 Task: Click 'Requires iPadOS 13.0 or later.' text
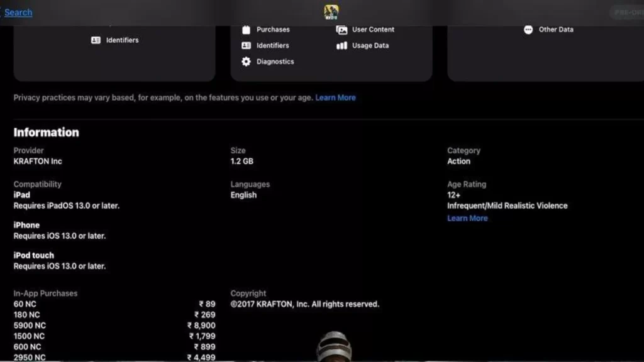pyautogui.click(x=67, y=206)
